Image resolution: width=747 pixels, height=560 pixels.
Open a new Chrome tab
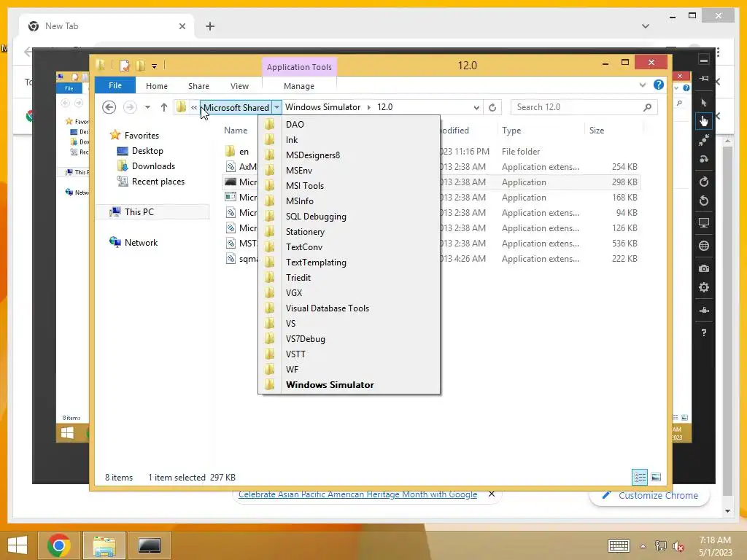tap(210, 26)
